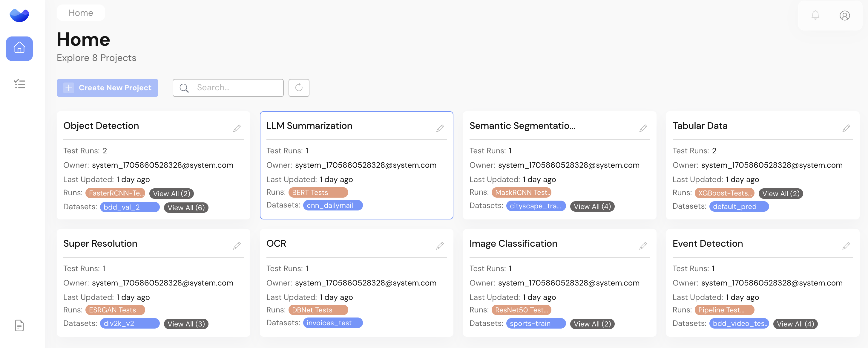Expand View All (6) datasets in Object Detection
868x348 pixels.
(186, 207)
